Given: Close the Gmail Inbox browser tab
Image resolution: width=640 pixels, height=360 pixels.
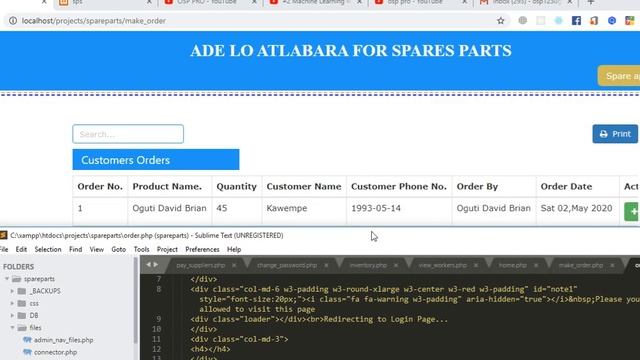Looking at the screenshot, I should click(570, 2).
